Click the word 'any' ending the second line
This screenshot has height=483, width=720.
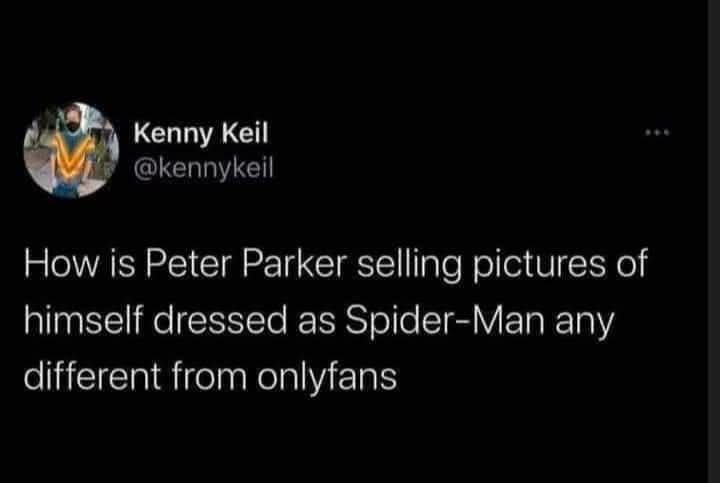(x=584, y=323)
